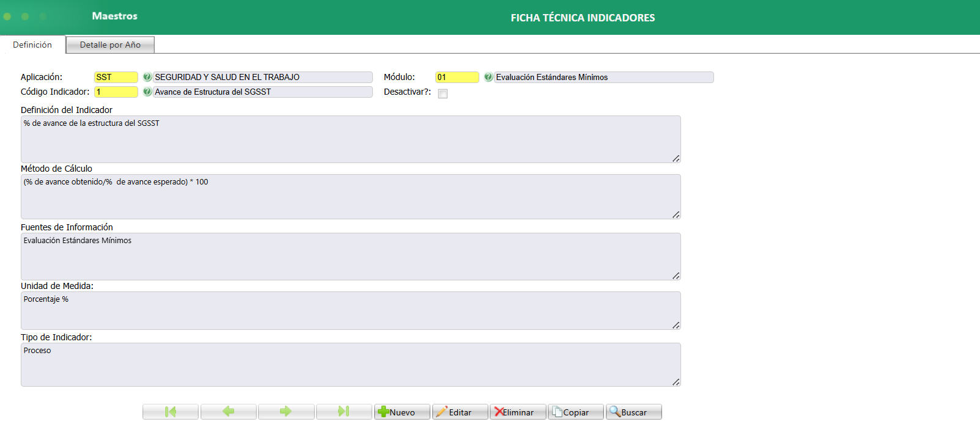Screen dimensions: 980x427
Task: Search records with Buscar
Action: click(634, 412)
